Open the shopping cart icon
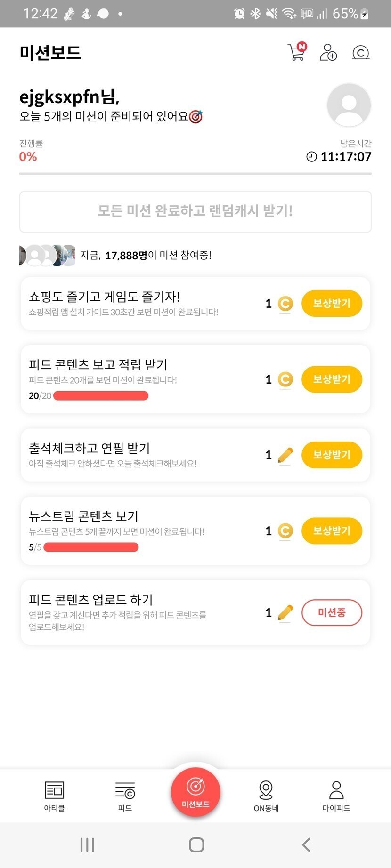 (x=297, y=52)
